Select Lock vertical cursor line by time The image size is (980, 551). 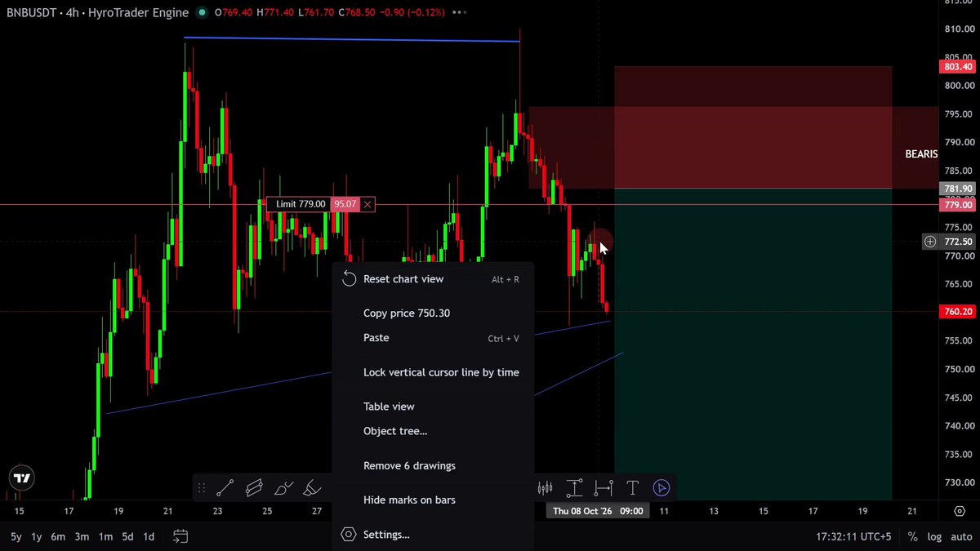coord(433,372)
